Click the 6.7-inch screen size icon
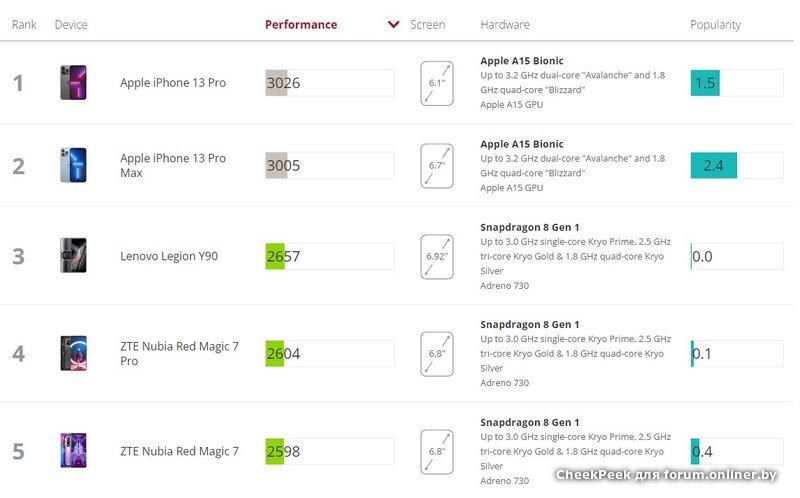This screenshot has width=800, height=498. pos(437,165)
